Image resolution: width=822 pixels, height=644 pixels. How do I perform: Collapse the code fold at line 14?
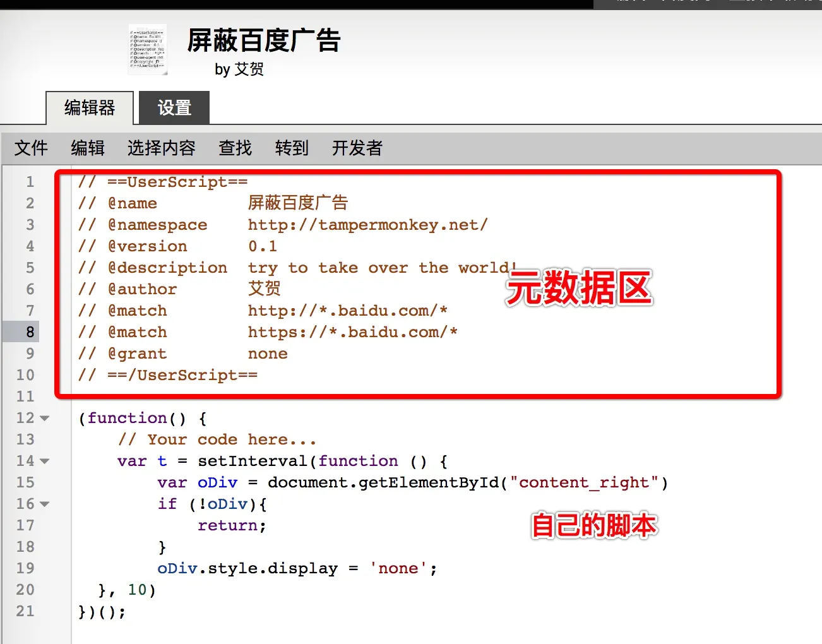(44, 462)
